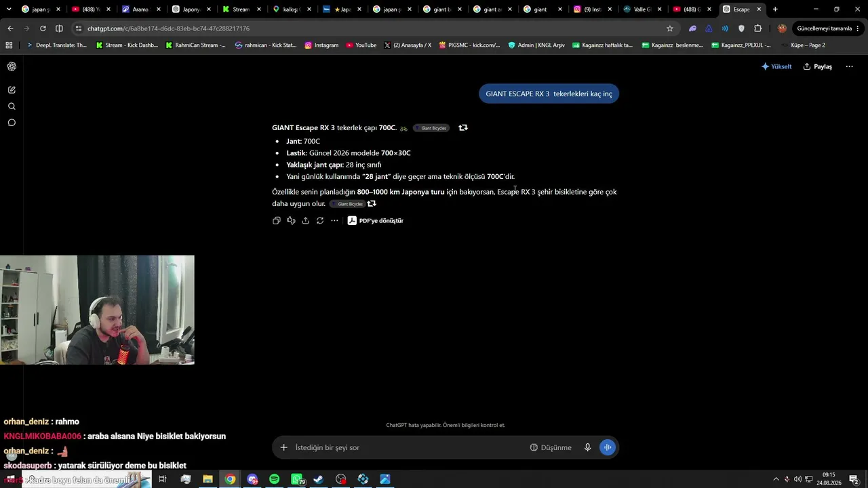
Task: Toggle the Düşünme thinking mode
Action: [x=551, y=447]
